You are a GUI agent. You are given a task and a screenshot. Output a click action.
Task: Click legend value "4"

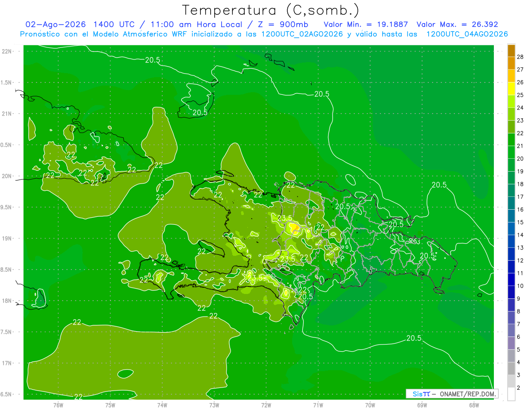point(519,363)
